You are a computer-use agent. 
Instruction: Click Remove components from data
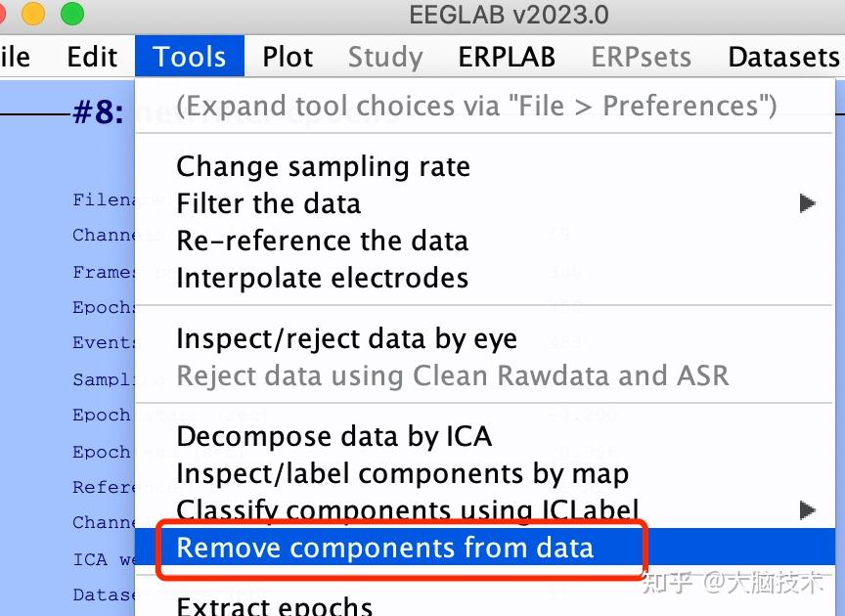tap(384, 547)
